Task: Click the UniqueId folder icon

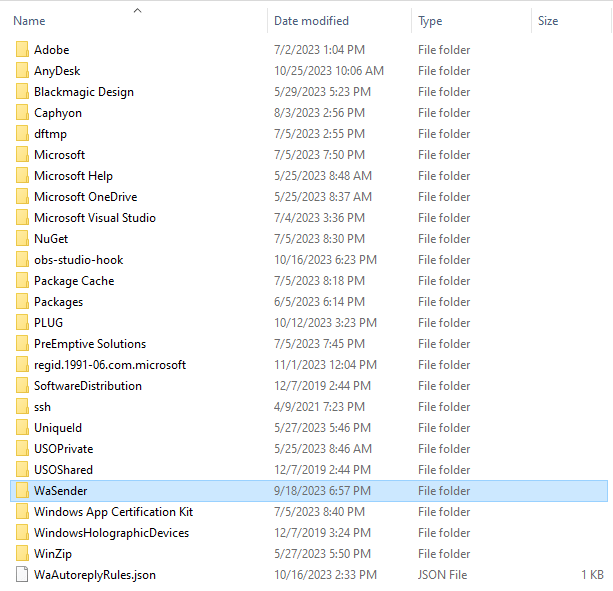Action: [22, 428]
